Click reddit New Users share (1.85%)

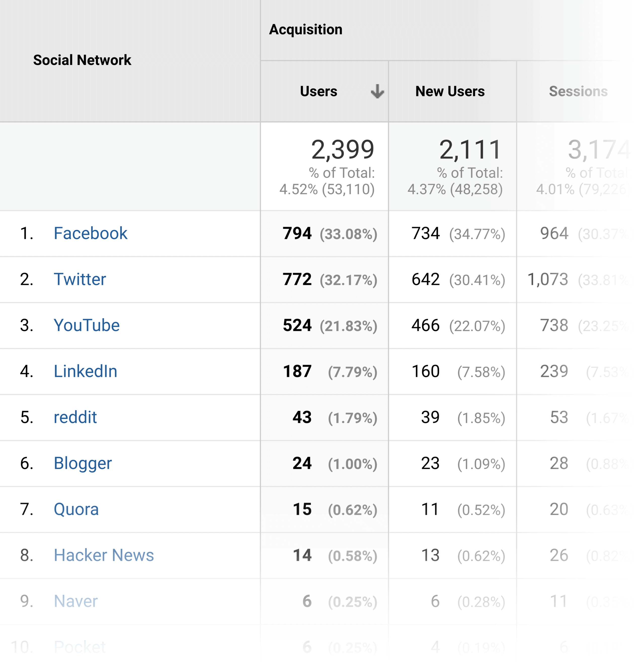[481, 418]
